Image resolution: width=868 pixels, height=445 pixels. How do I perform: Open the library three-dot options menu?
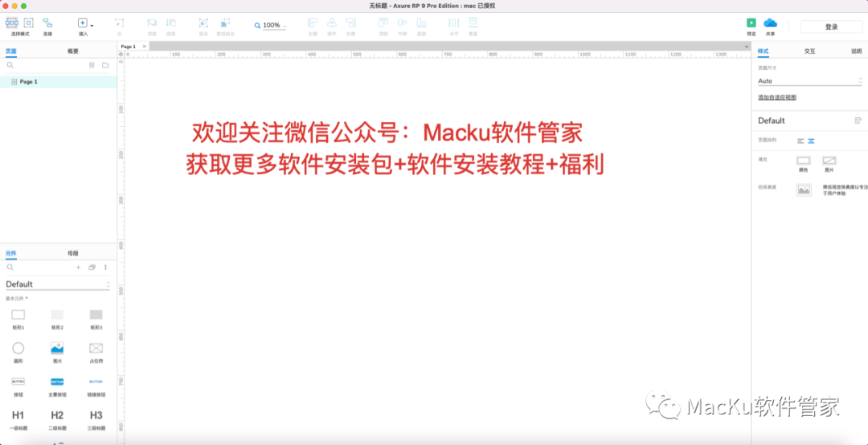coord(106,267)
